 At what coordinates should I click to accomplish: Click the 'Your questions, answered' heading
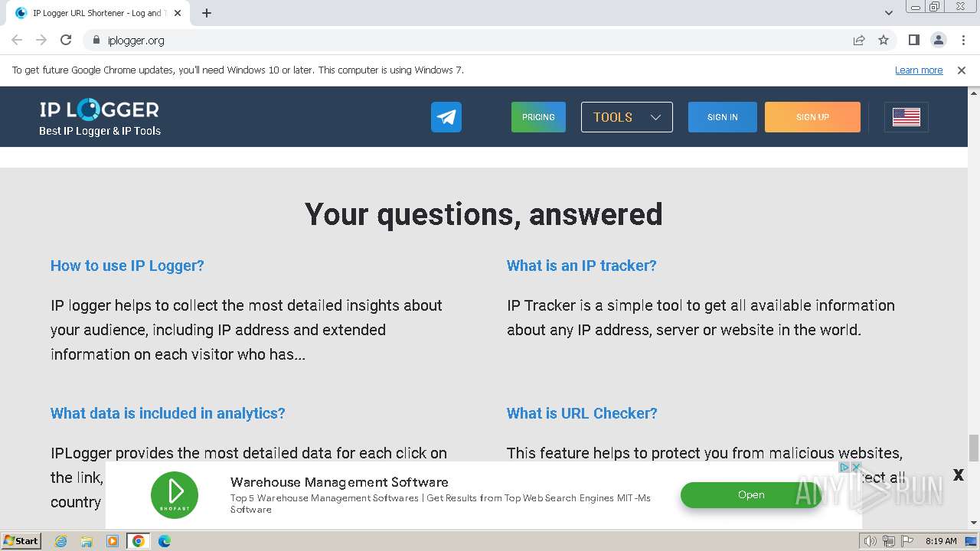click(484, 214)
